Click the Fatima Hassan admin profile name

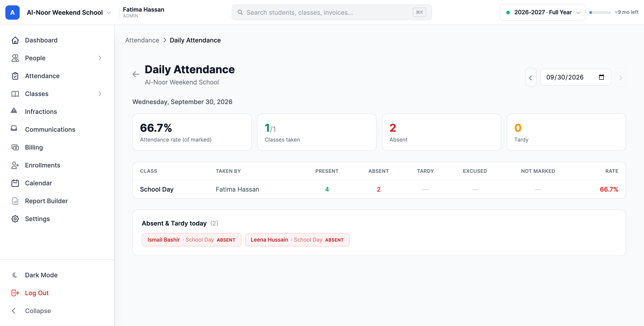(x=144, y=9)
